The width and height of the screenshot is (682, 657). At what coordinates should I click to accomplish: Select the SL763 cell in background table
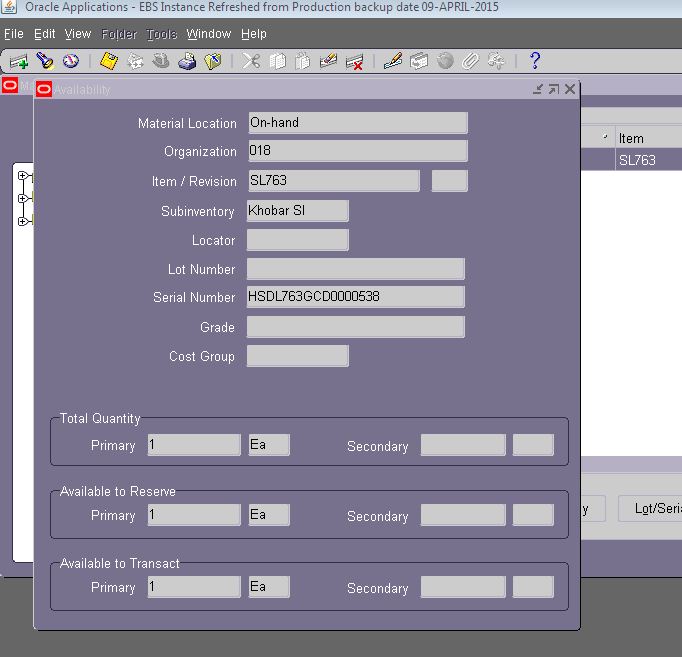649,160
